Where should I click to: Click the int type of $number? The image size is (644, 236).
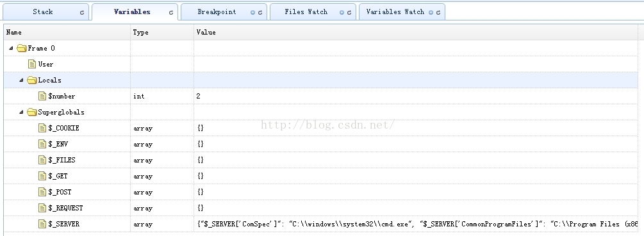coord(139,97)
